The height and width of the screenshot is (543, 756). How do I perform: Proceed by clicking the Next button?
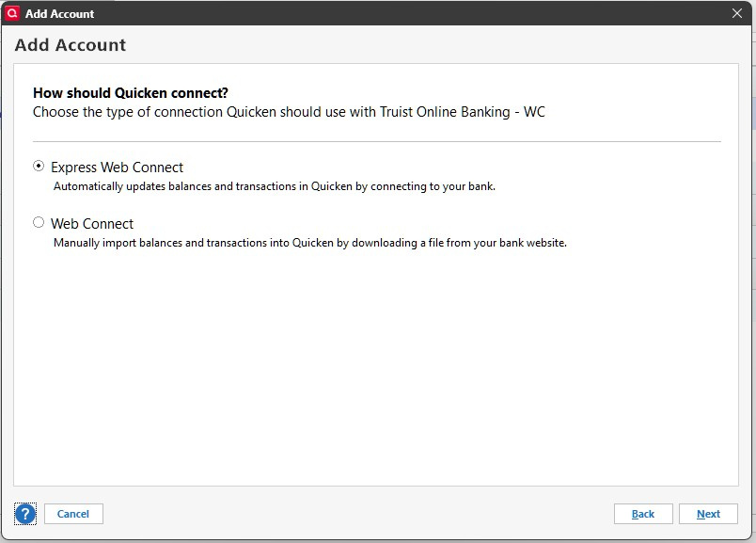point(708,514)
